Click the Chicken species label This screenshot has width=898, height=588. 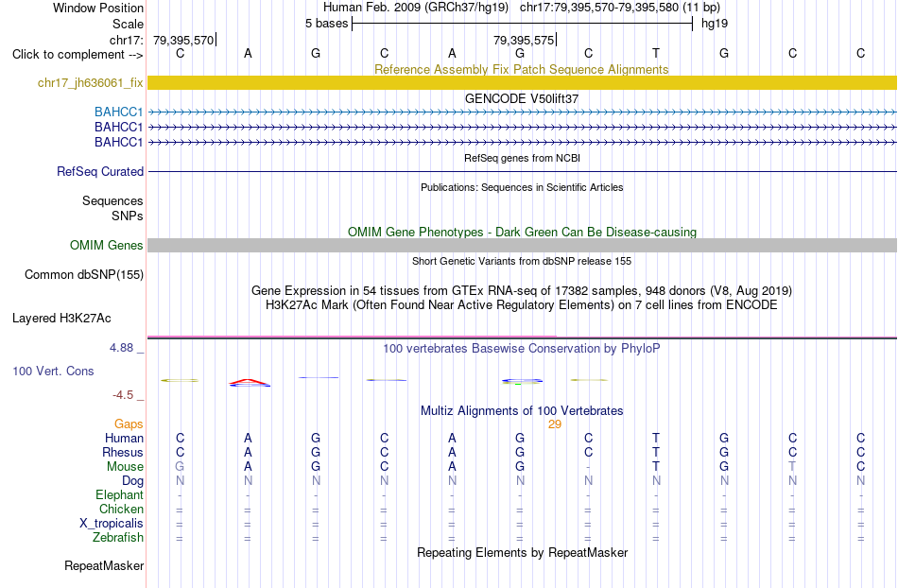click(121, 509)
